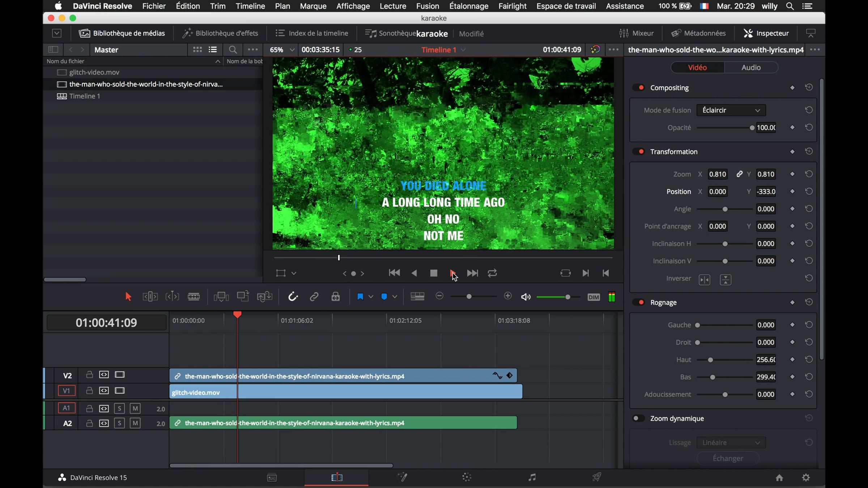The height and width of the screenshot is (488, 868).
Task: Switch to the Audio inspector tab
Action: tap(751, 68)
